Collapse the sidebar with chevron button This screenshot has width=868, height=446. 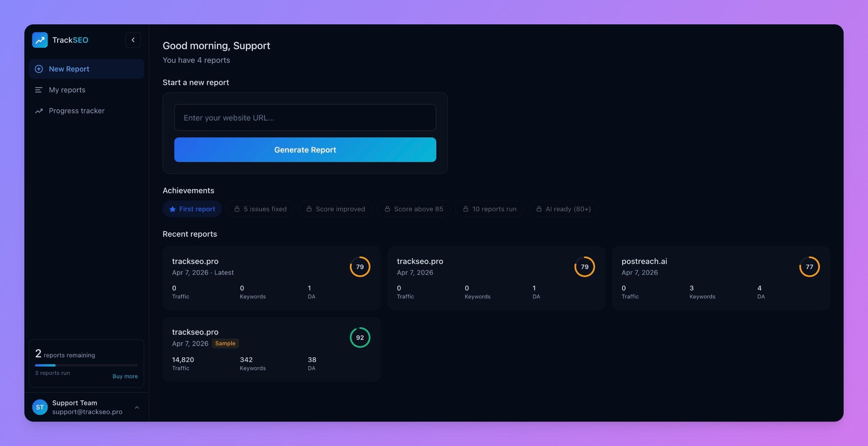coord(133,40)
